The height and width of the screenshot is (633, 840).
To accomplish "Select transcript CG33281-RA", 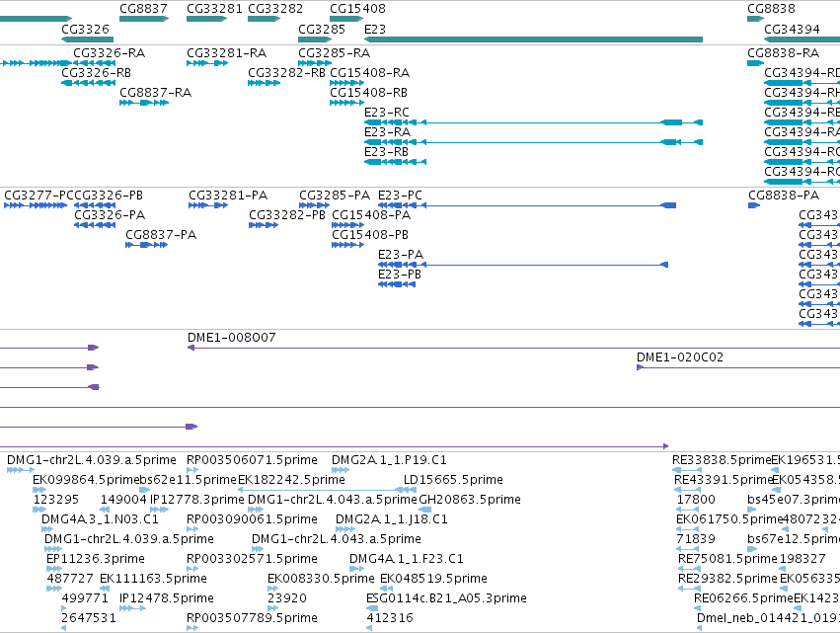I will point(207,63).
